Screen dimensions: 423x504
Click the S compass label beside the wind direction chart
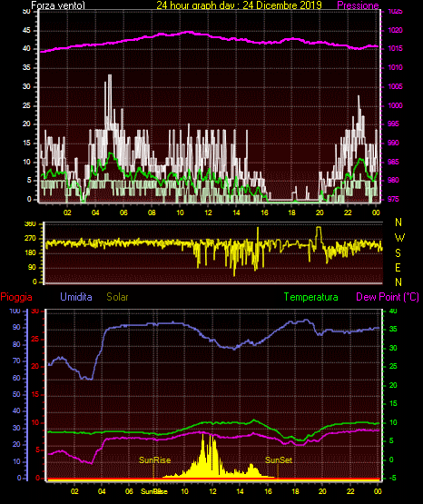[x=398, y=253]
